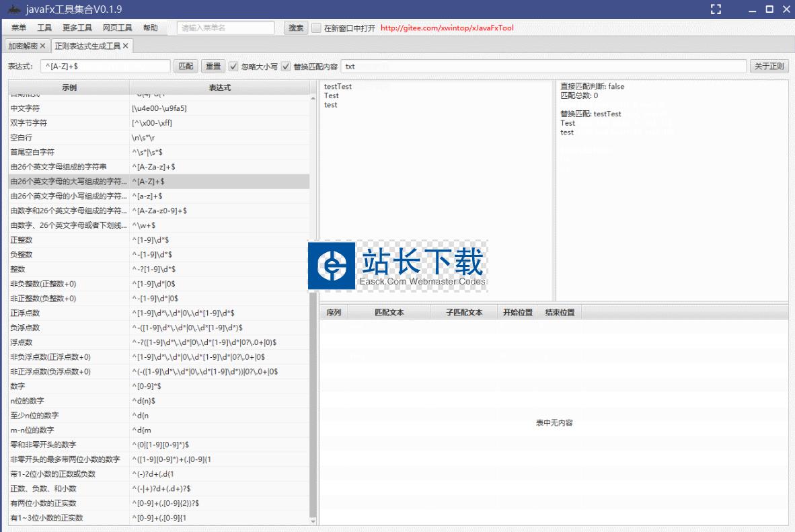Close the 正则表达式生成工具 tab
795x532 pixels.
(x=126, y=46)
